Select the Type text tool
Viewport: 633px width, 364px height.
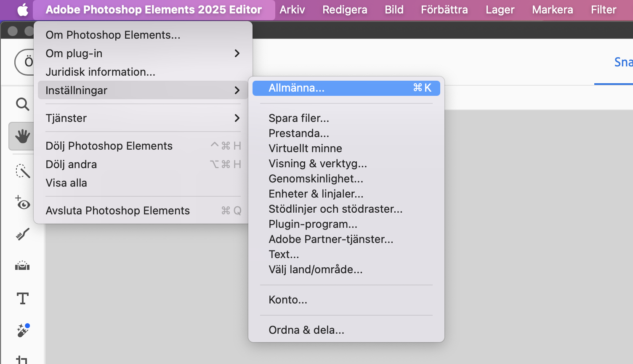pos(22,298)
